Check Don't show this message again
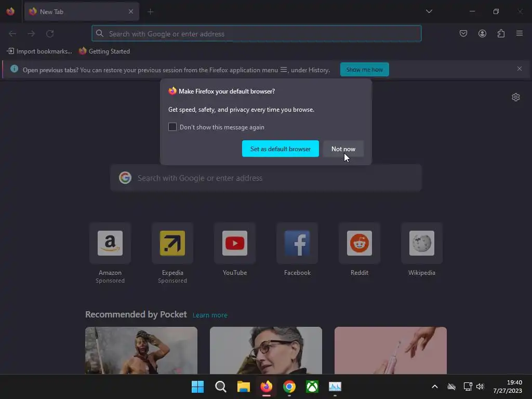The image size is (532, 399). point(172,127)
